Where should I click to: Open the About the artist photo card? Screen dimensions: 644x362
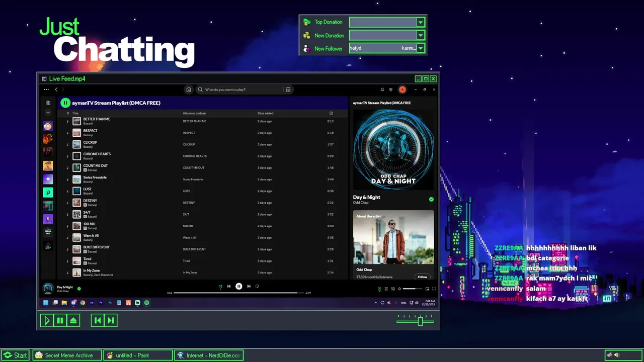(393, 237)
